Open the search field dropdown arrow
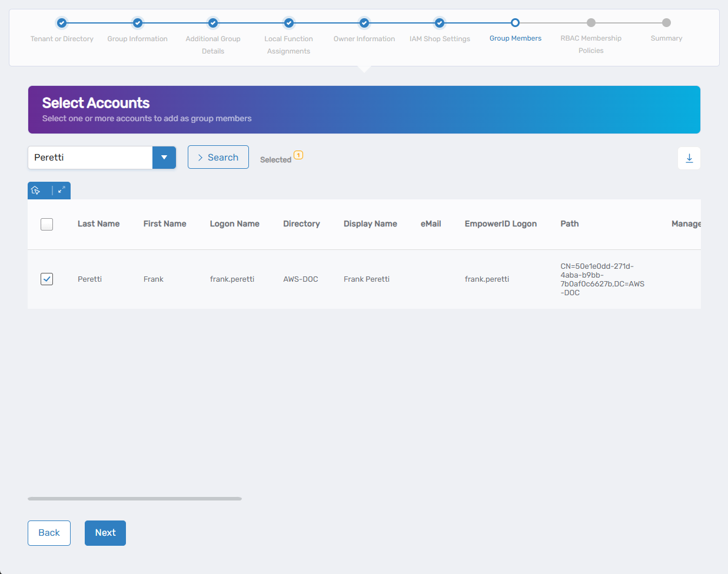This screenshot has height=574, width=728. pyautogui.click(x=164, y=158)
